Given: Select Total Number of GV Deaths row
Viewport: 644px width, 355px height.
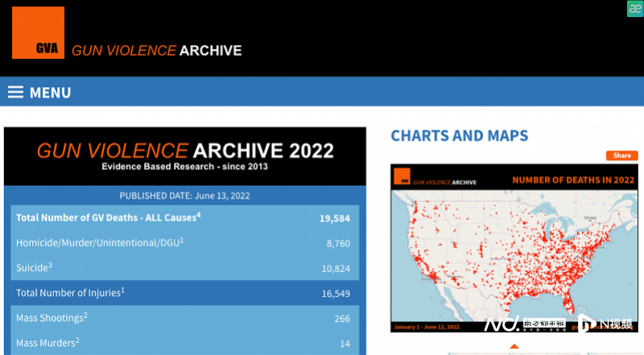Looking at the screenshot, I should coord(185,218).
